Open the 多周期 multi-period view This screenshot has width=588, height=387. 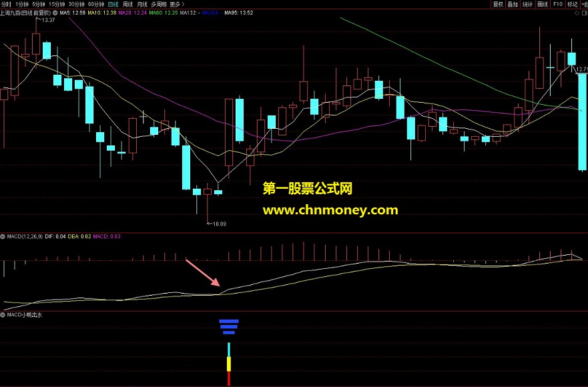click(159, 4)
